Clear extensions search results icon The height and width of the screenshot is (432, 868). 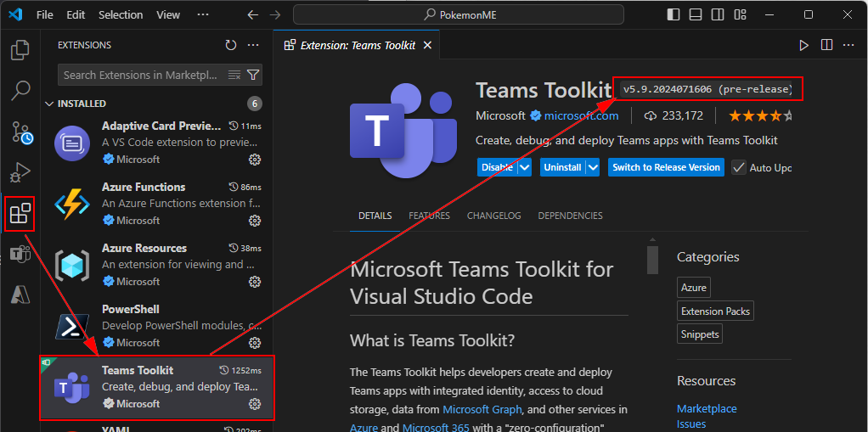(234, 75)
